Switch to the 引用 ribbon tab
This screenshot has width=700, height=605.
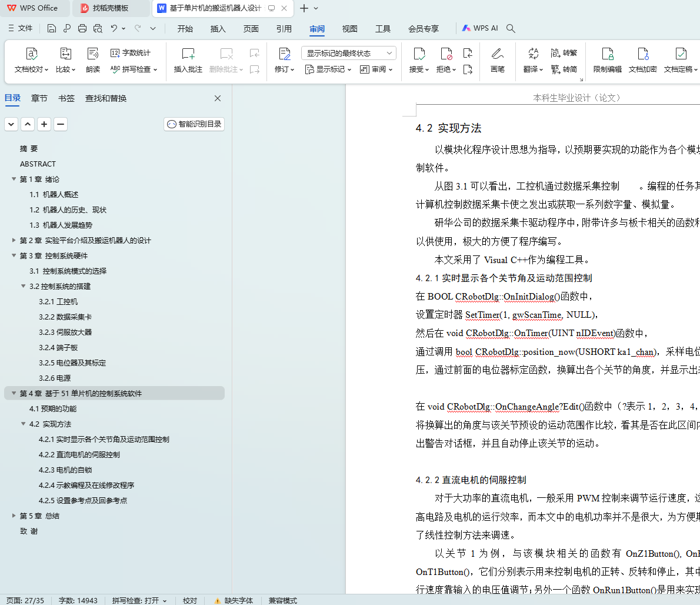coord(284,29)
